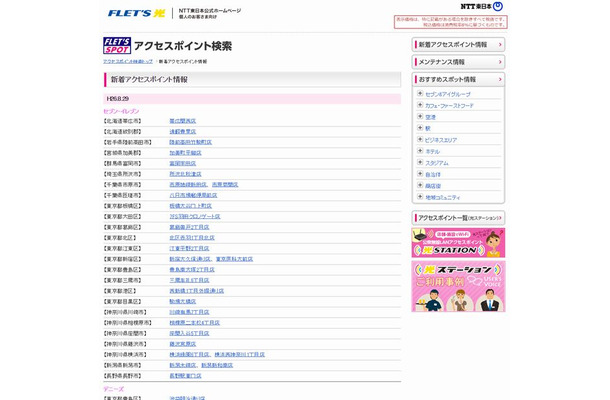Click the 光STATION Wi-Fi access point banner

[458, 243]
